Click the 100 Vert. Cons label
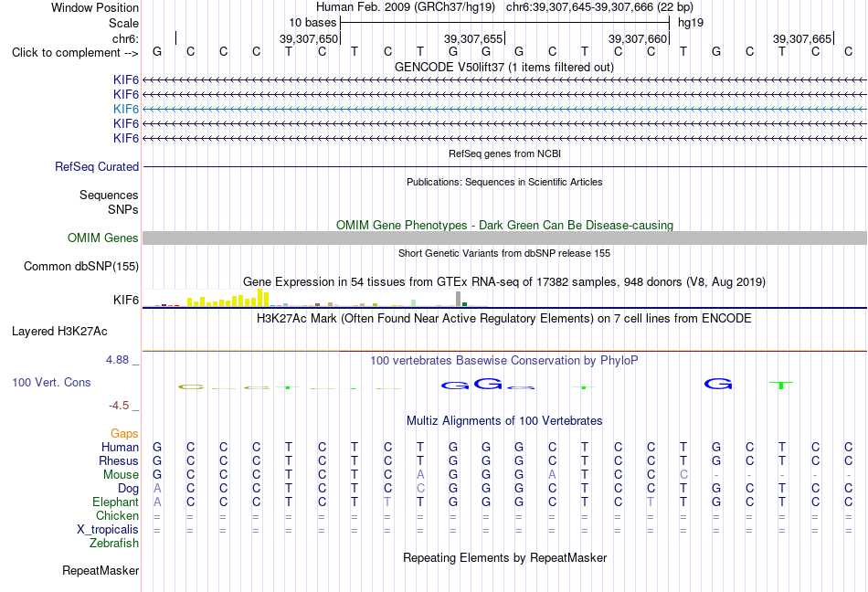 (51, 382)
